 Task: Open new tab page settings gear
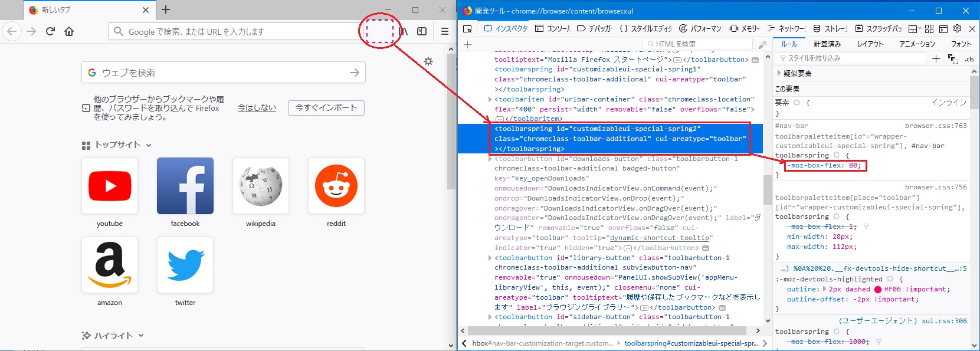click(x=428, y=61)
